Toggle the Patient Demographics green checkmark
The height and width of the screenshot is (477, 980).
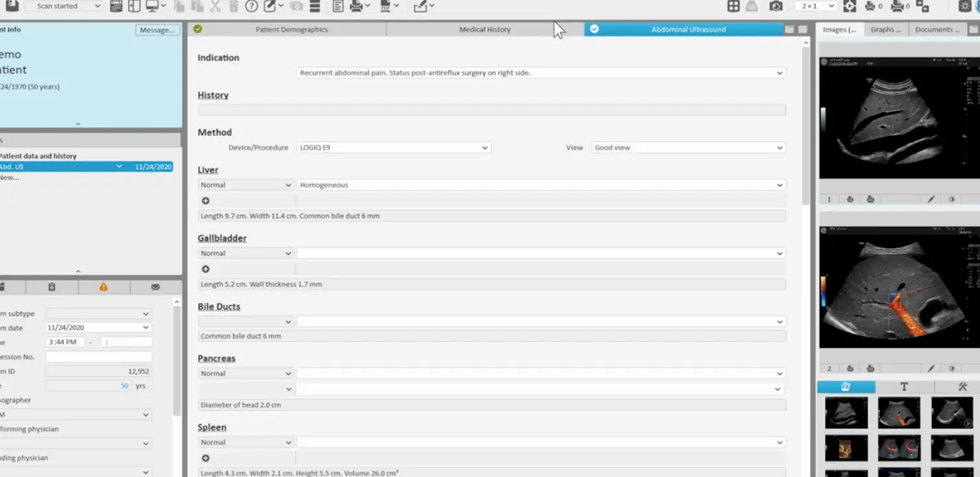coord(198,29)
